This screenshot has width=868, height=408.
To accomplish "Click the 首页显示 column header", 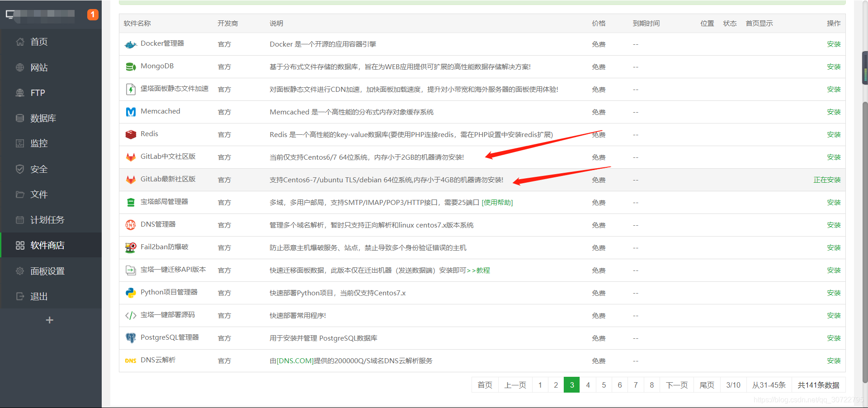I will pos(759,24).
